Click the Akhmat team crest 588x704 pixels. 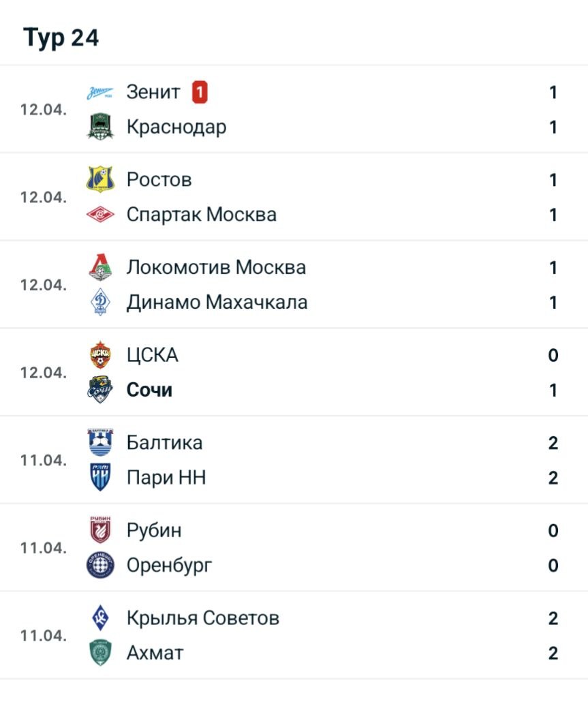coord(100,653)
